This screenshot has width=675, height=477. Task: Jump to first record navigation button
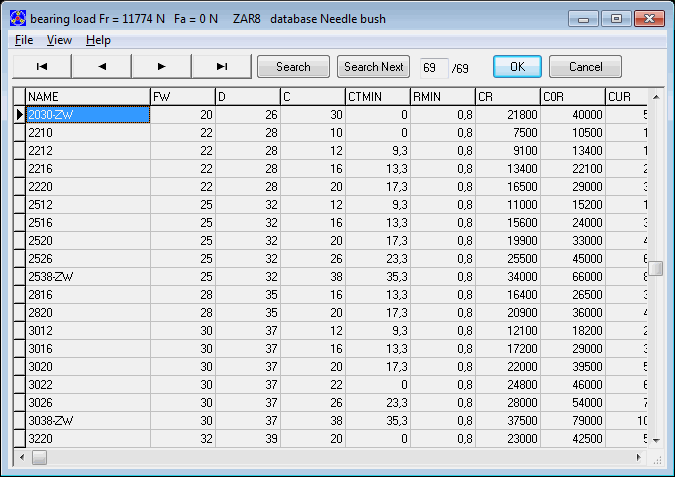pyautogui.click(x=41, y=67)
